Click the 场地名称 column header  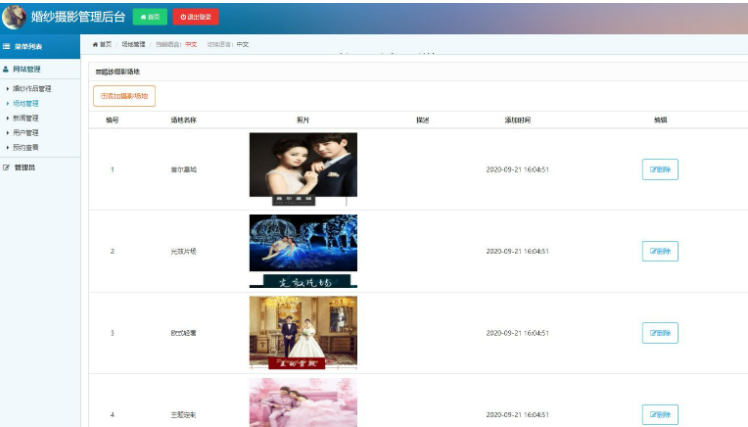tap(184, 120)
